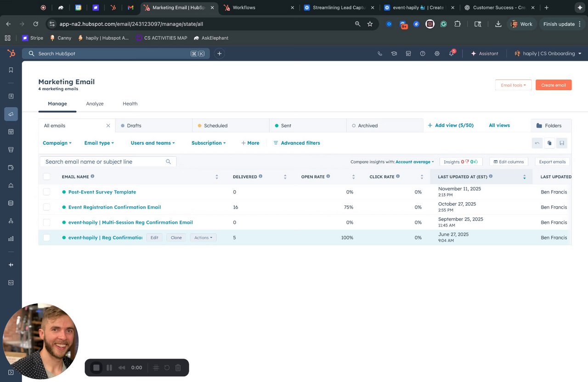
Task: Switch to the Analyze tab
Action: pos(95,104)
